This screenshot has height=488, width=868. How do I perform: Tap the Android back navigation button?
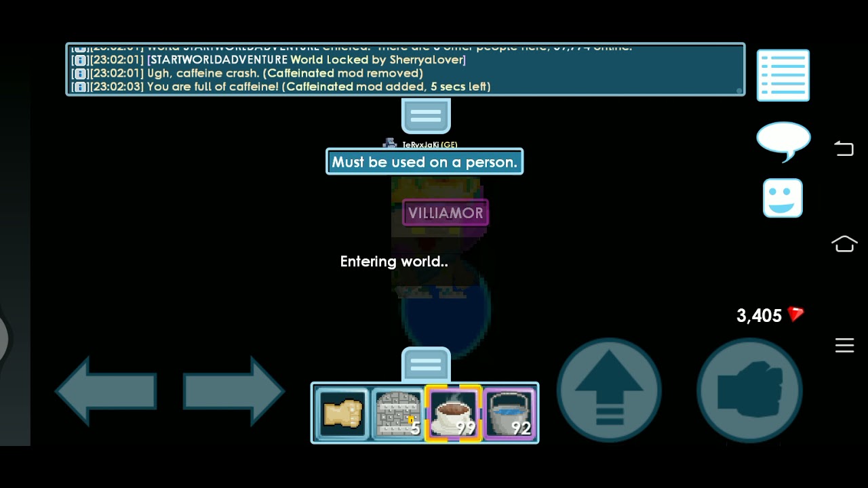click(844, 148)
